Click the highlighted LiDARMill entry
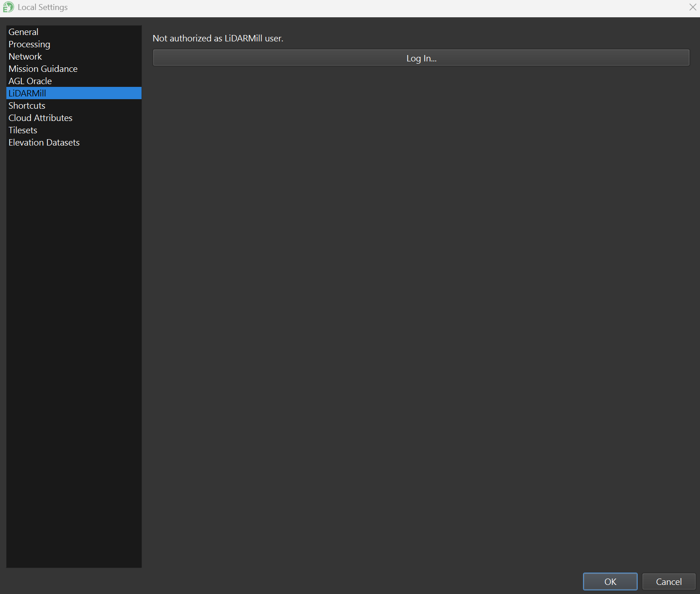The width and height of the screenshot is (700, 594). pos(28,93)
